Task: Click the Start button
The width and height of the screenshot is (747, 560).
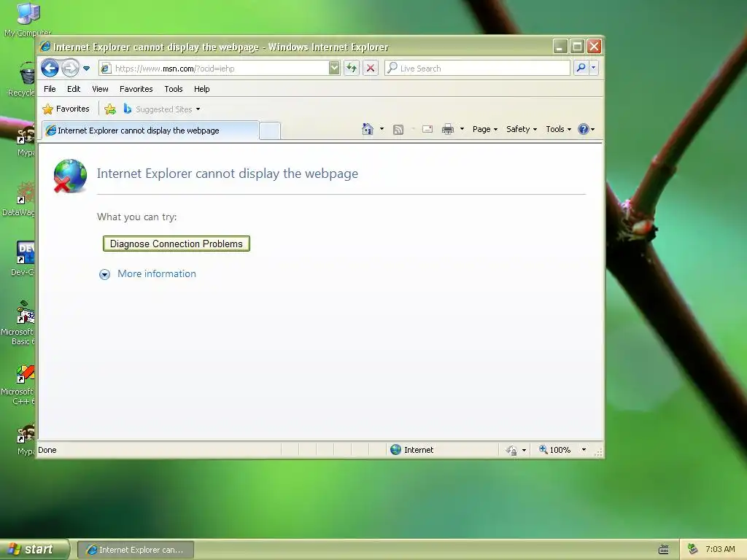Action: coord(34,549)
